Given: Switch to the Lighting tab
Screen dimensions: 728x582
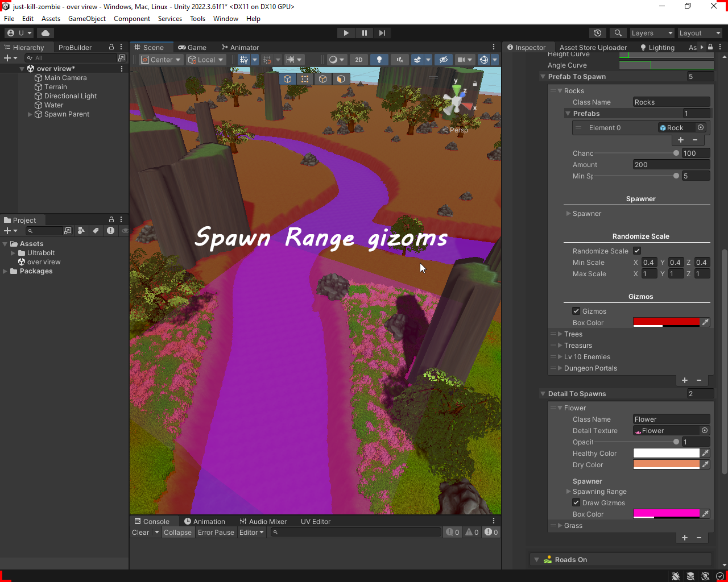Looking at the screenshot, I should [657, 48].
